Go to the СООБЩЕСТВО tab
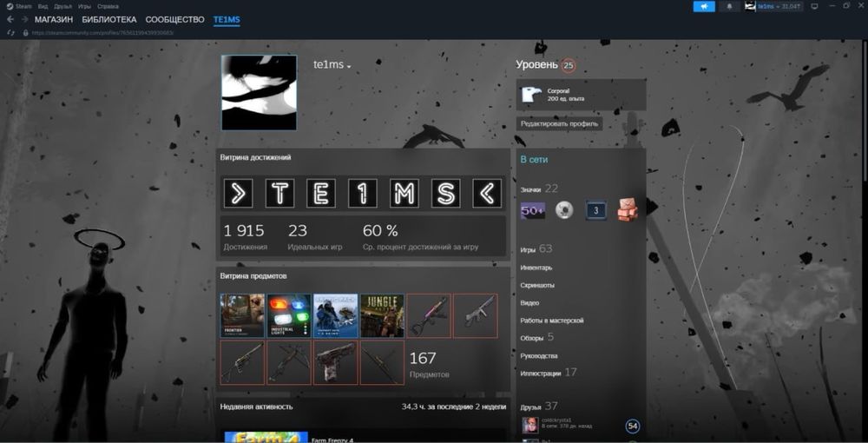This screenshot has width=868, height=443. tap(175, 20)
